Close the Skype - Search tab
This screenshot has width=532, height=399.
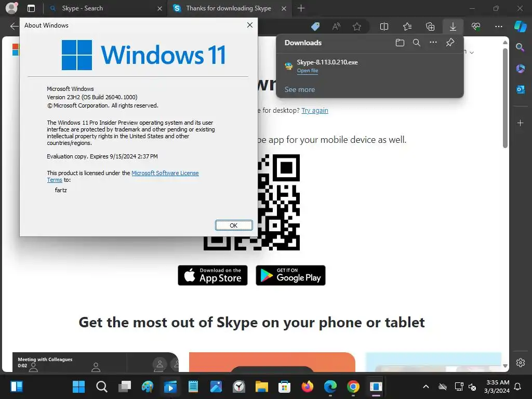pyautogui.click(x=159, y=8)
